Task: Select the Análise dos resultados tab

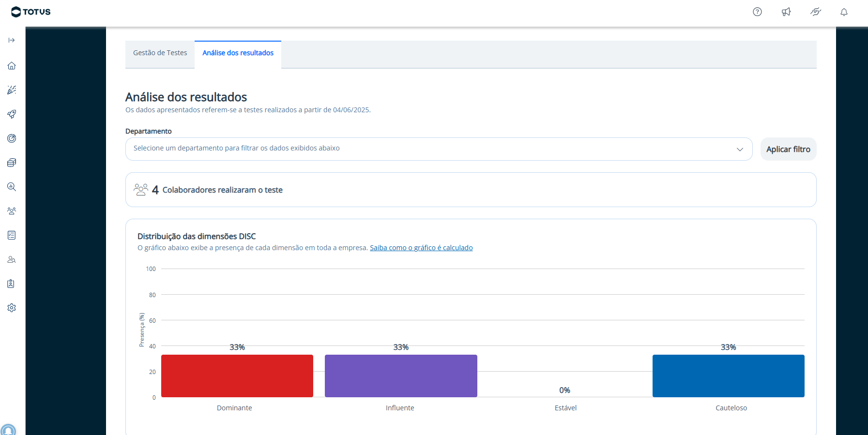Action: 238,53
